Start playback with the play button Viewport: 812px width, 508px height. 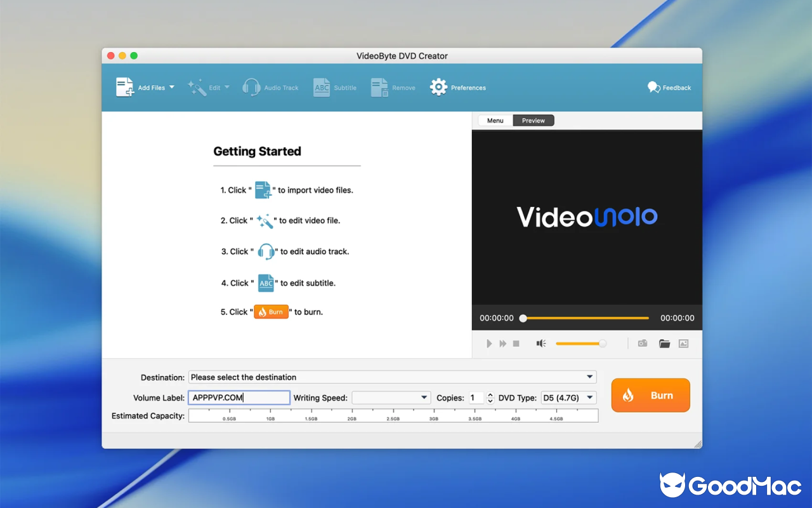(488, 343)
